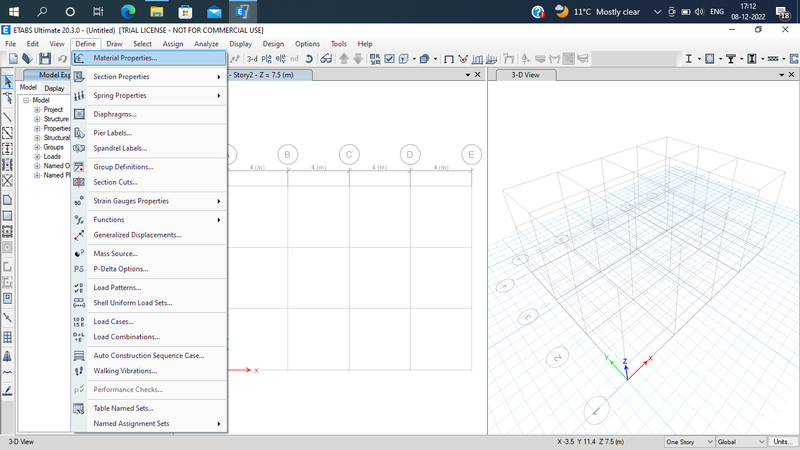Open the Design menu
Screen dimensions: 800x450
273,44
